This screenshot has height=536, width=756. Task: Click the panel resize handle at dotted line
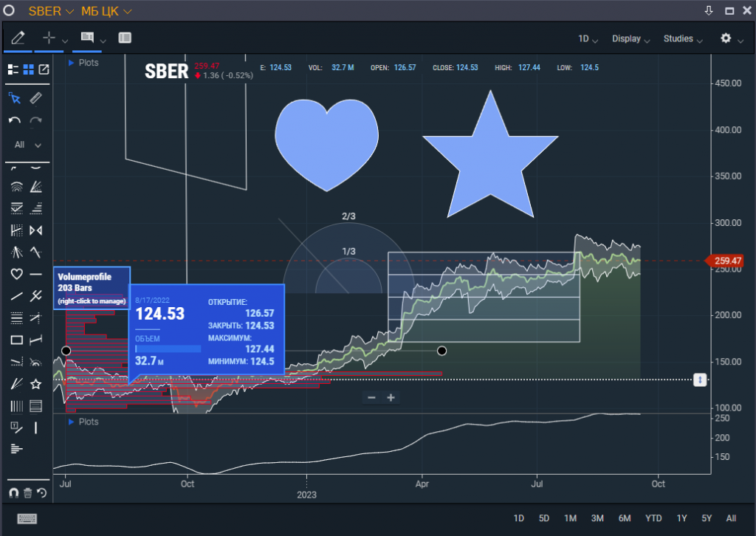700,379
